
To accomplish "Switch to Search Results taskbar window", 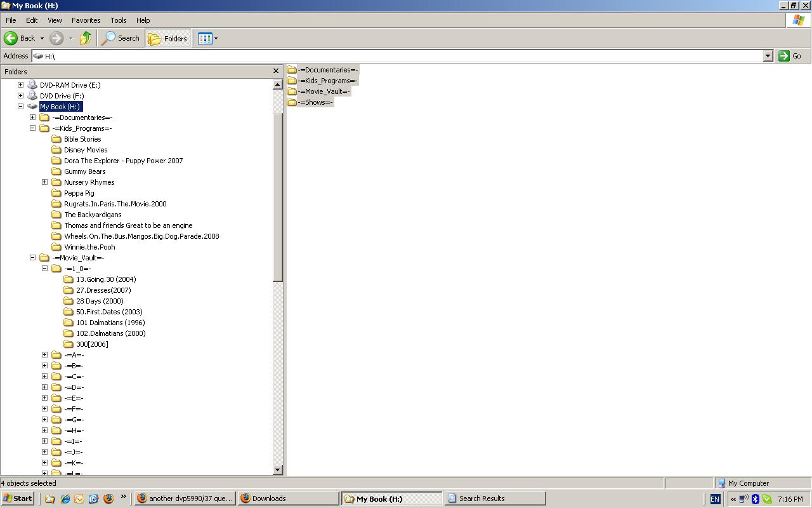I will (495, 498).
